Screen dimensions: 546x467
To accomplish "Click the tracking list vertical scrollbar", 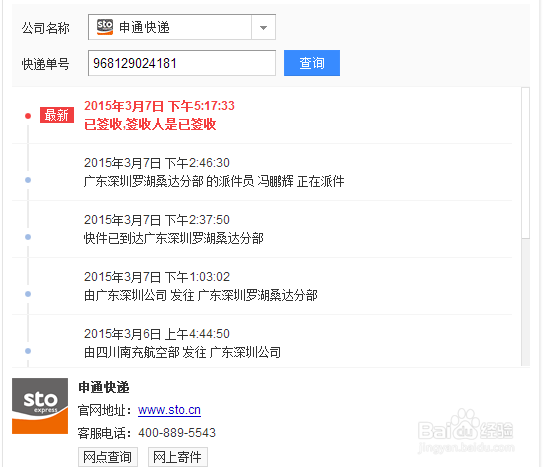I will point(525,227).
